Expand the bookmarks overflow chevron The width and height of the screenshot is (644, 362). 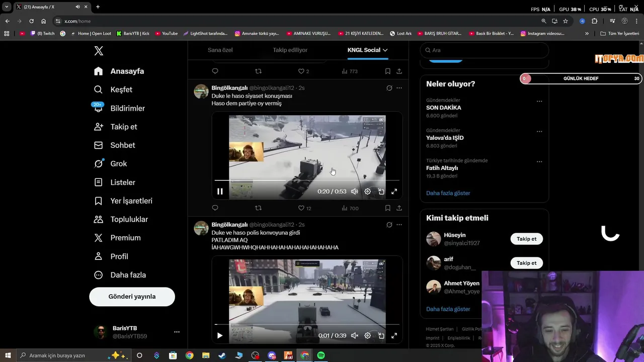coord(587,34)
